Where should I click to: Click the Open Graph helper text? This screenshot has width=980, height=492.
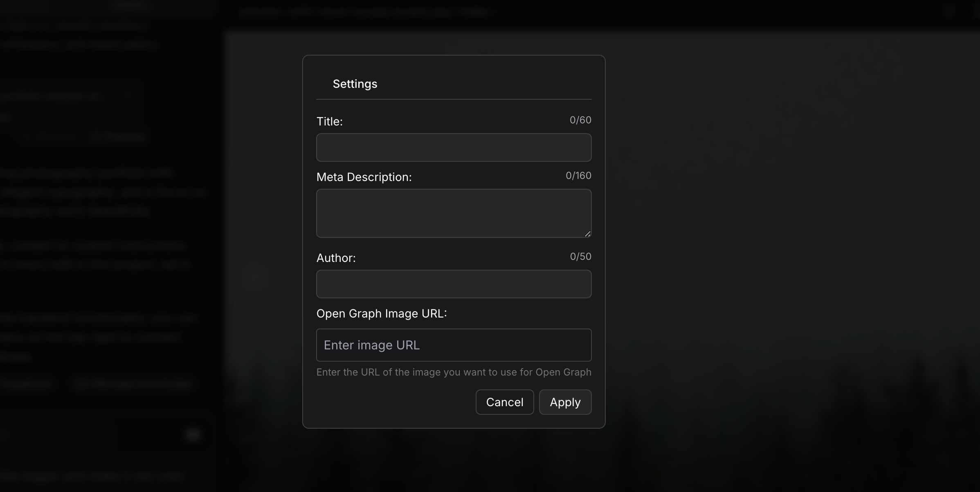coord(453,372)
